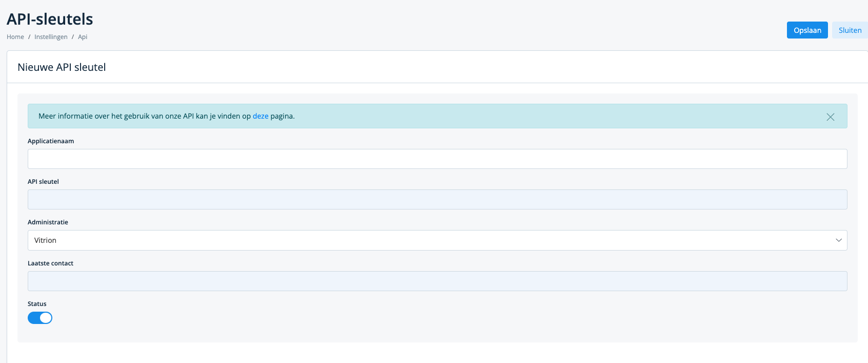Click the Administratie field label
Viewport: 868px width, 363px height.
pos(48,222)
